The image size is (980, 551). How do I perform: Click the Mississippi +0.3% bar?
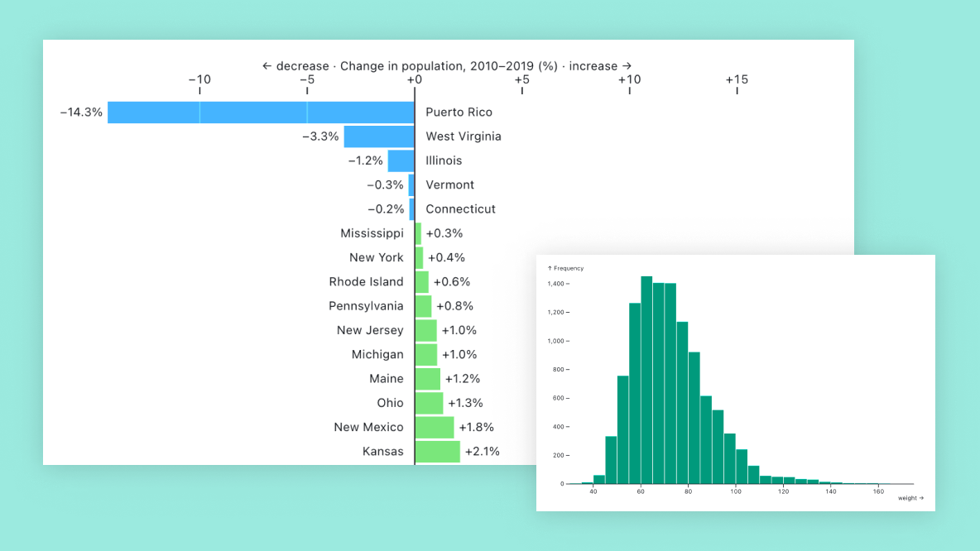(419, 233)
